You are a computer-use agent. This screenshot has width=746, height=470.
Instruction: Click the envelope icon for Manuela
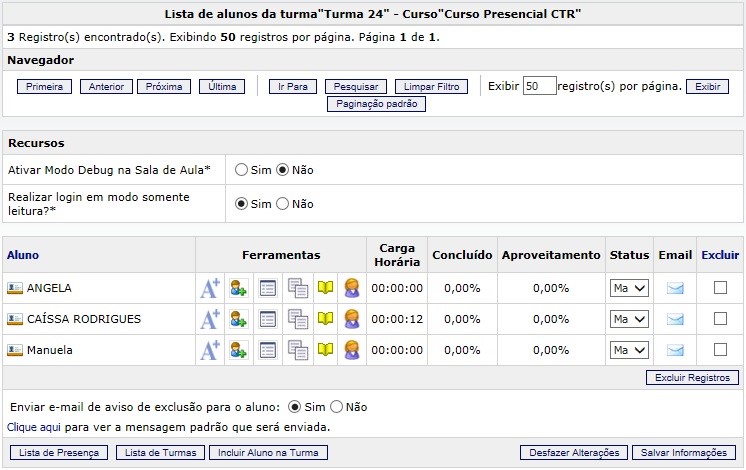[675, 351]
